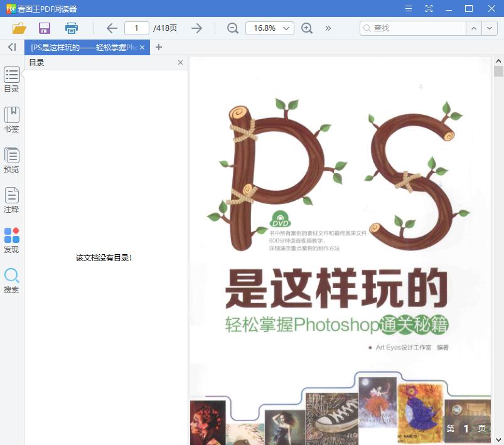Image resolution: width=504 pixels, height=445 pixels.
Task: Click the page number input field
Action: [x=137, y=28]
